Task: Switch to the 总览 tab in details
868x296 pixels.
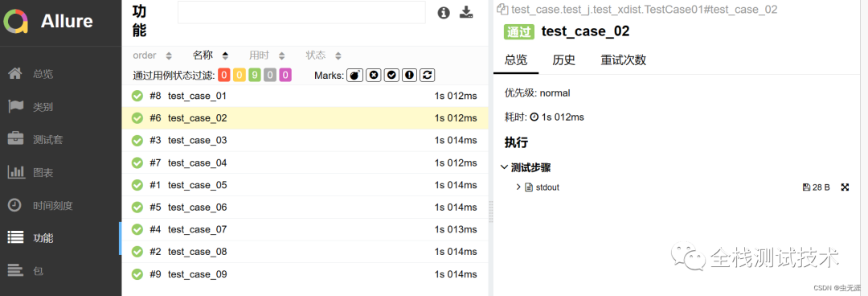Action: pyautogui.click(x=516, y=60)
